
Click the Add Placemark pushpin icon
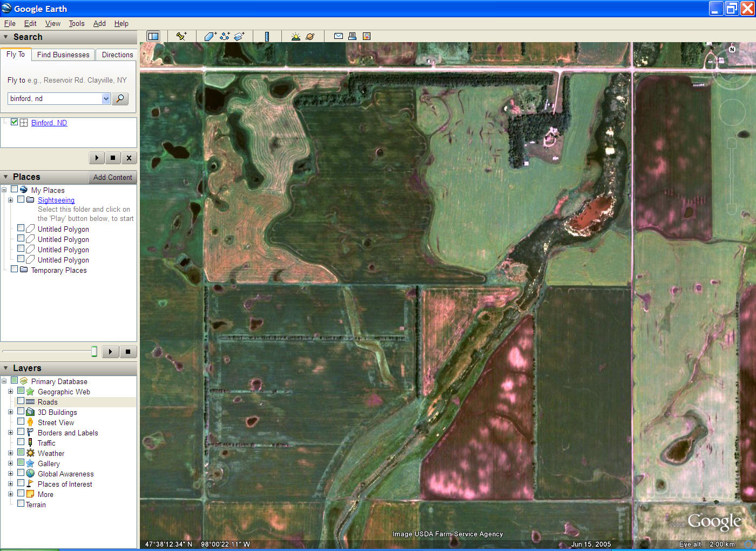pyautogui.click(x=181, y=36)
